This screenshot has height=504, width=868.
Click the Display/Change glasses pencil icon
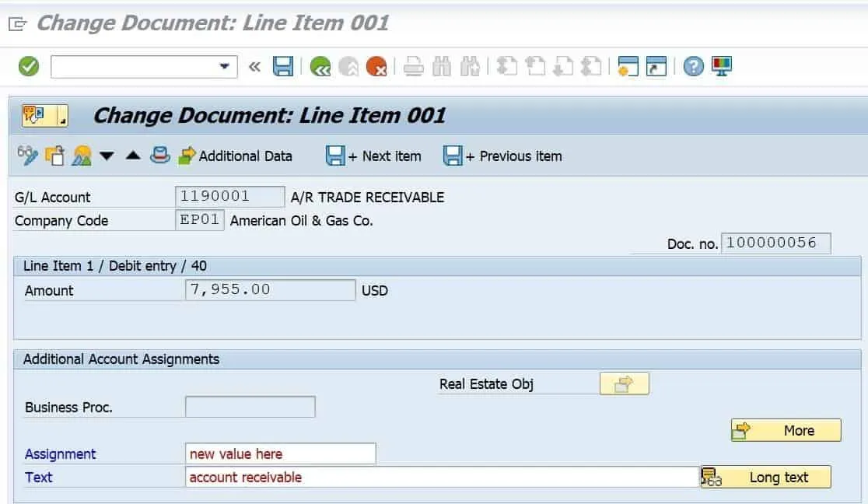pos(27,156)
